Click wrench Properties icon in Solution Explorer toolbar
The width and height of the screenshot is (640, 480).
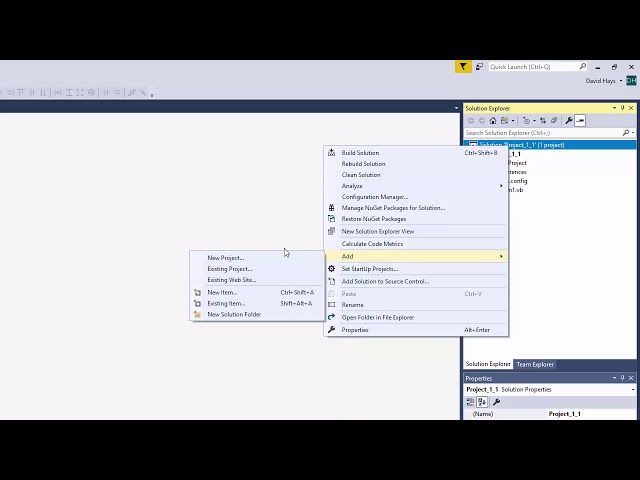click(569, 120)
